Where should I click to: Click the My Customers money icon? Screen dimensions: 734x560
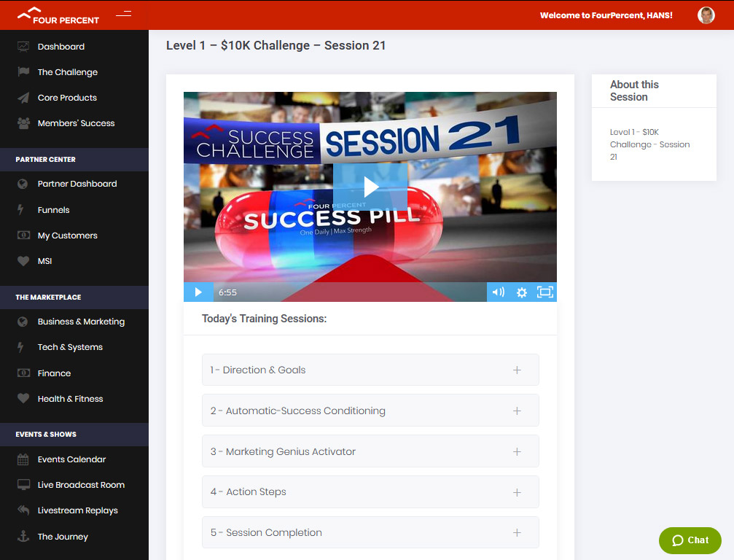tap(23, 235)
